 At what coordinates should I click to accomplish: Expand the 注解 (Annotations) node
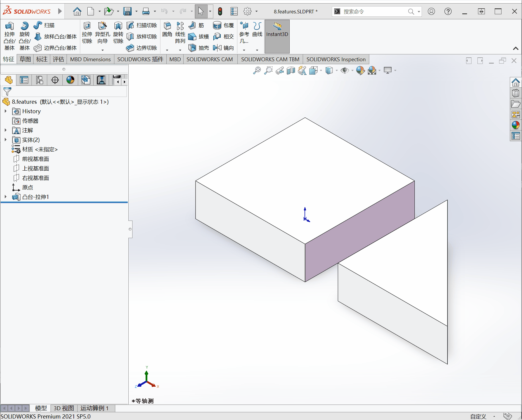point(6,130)
